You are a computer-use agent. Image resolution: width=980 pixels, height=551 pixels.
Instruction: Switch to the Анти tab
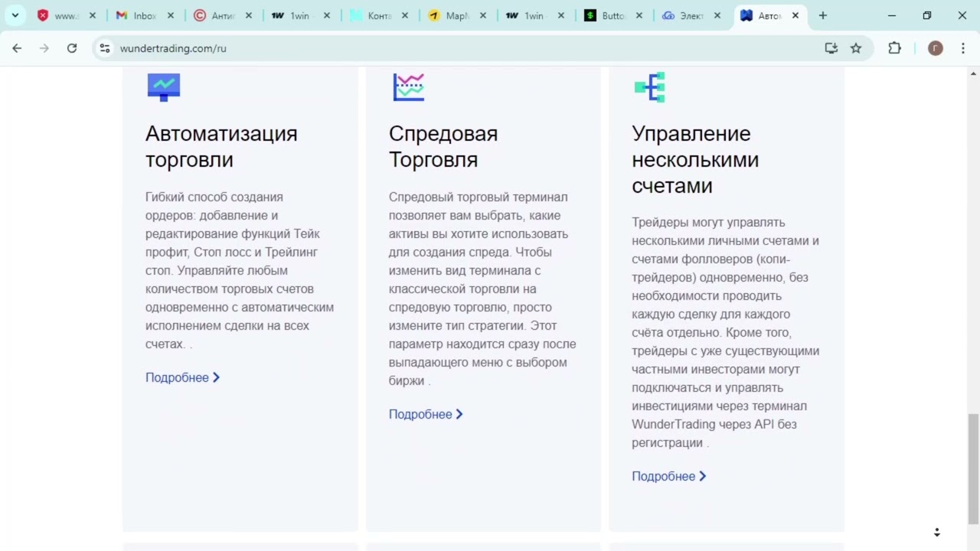[222, 15]
